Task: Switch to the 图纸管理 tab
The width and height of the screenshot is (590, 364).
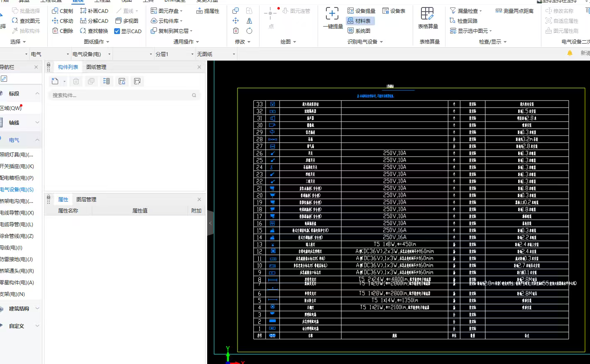Action: pos(96,67)
